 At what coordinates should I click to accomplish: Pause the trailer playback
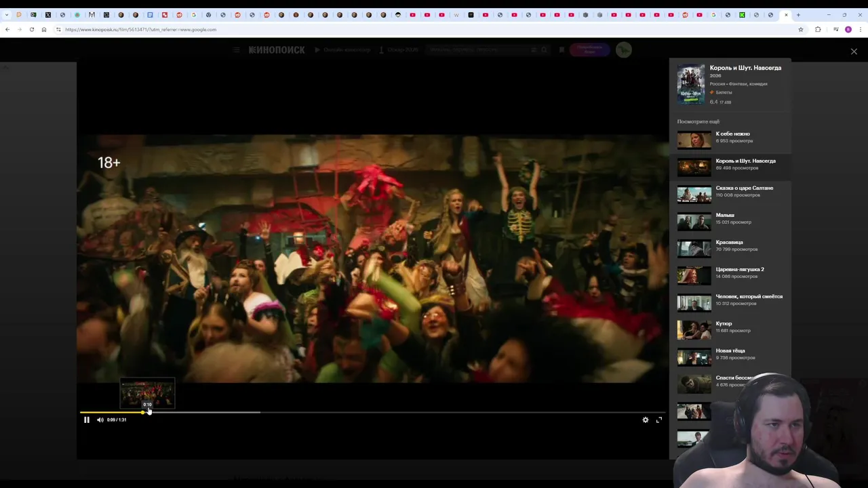click(x=87, y=420)
